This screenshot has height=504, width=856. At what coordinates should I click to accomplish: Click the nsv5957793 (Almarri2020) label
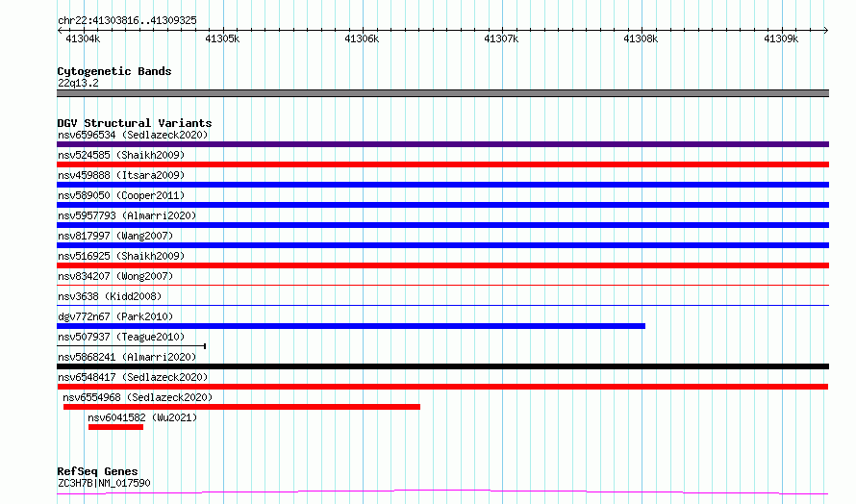pyautogui.click(x=127, y=215)
